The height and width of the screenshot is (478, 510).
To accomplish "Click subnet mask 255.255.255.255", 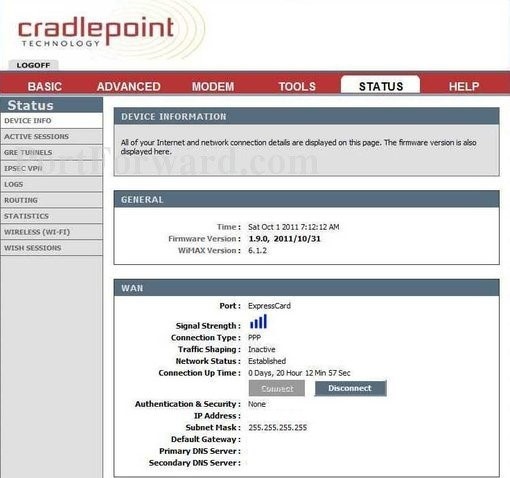I will (x=278, y=428).
